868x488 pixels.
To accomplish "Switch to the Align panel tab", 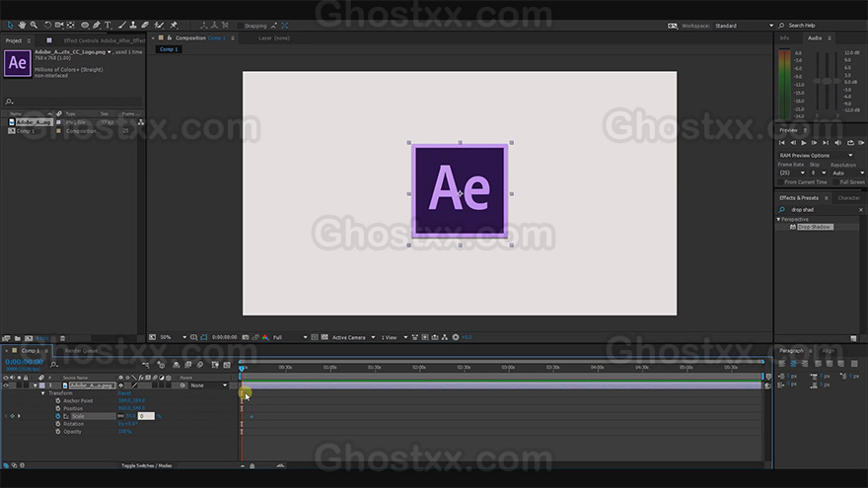I will tap(829, 351).
